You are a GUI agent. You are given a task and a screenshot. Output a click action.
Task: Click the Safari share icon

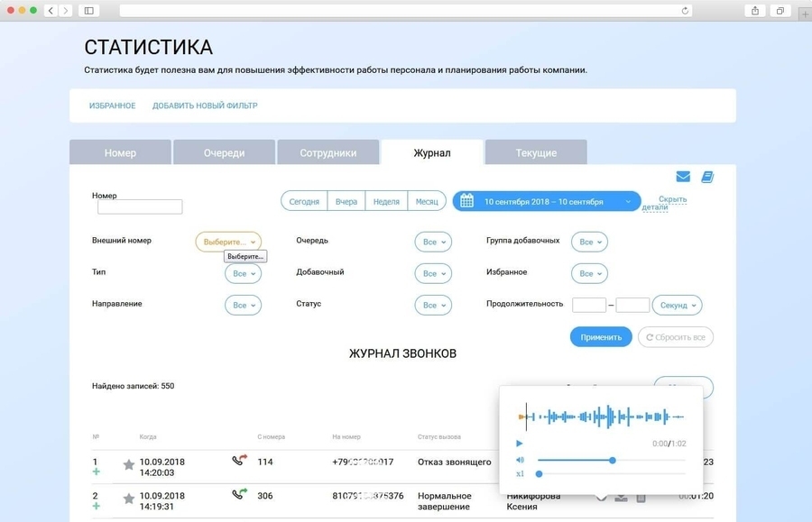754,11
